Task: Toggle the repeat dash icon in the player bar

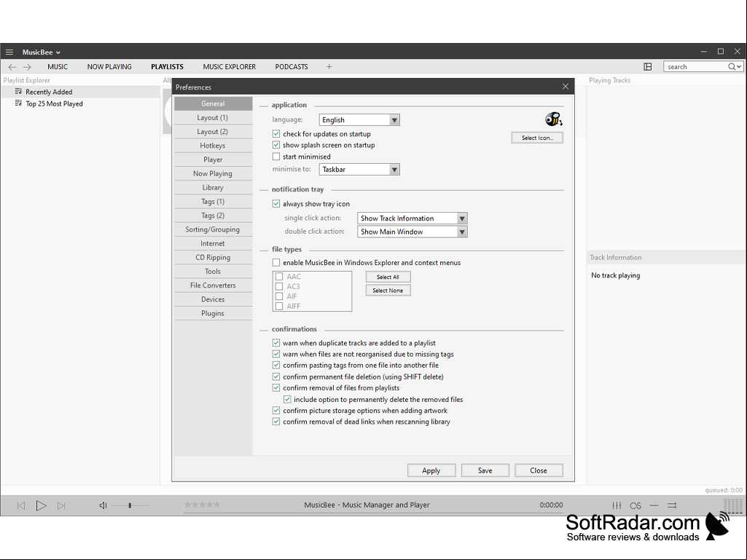Action: (654, 505)
